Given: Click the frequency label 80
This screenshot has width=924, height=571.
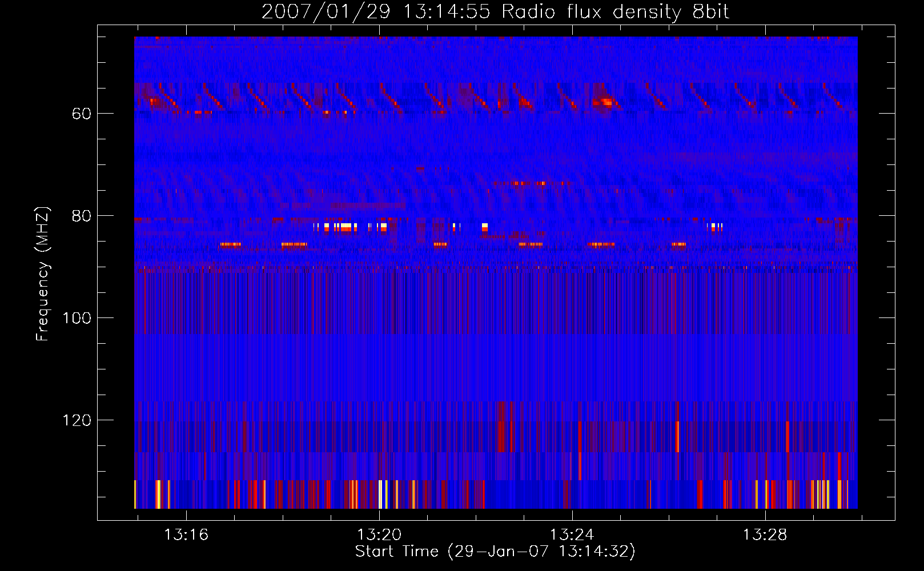Looking at the screenshot, I should click(81, 216).
